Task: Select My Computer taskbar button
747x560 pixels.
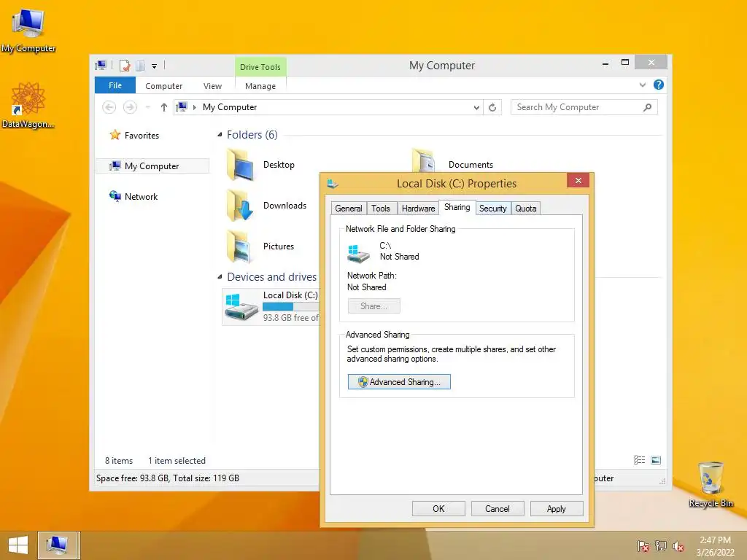Action: tap(58, 545)
